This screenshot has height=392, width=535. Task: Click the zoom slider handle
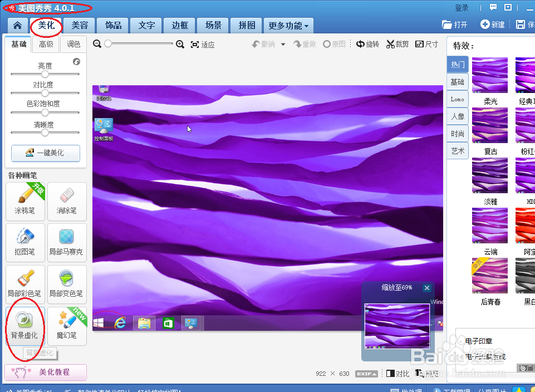click(108, 43)
